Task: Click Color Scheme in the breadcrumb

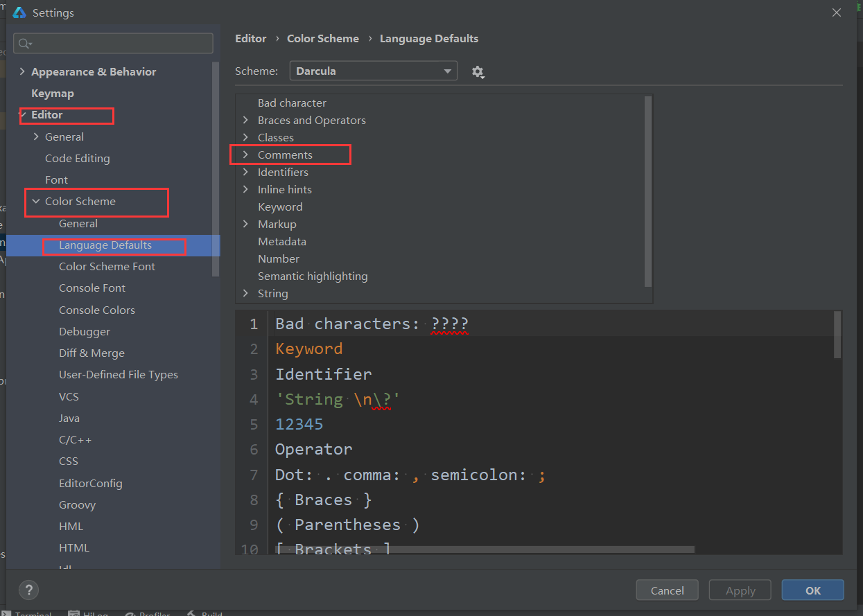Action: pos(323,39)
